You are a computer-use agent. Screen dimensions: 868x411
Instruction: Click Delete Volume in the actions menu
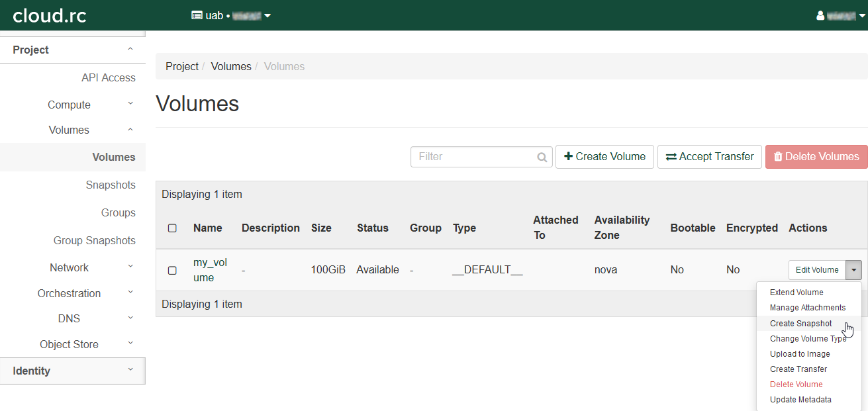click(x=796, y=385)
